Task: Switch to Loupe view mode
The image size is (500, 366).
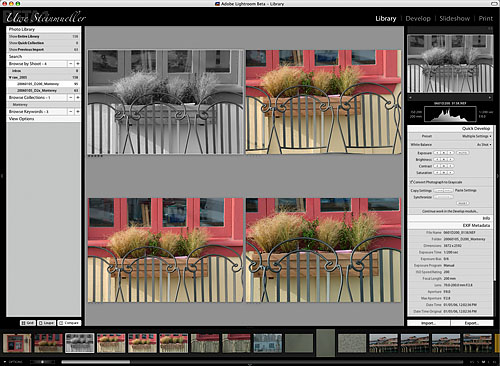Action: point(47,323)
